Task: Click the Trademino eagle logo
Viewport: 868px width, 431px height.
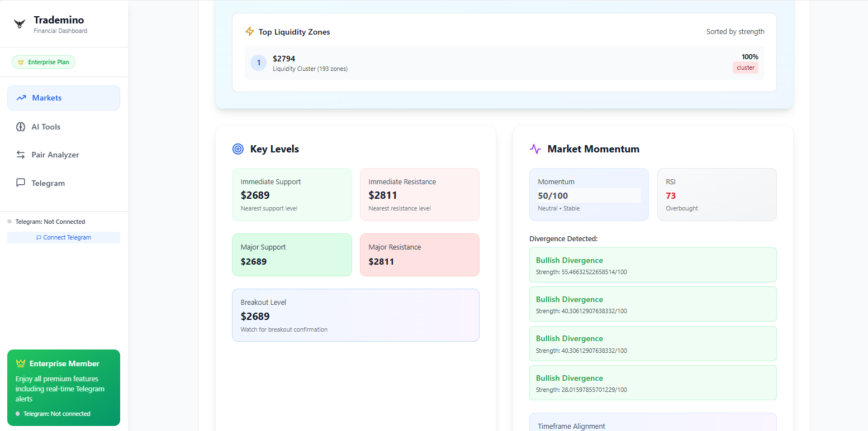Action: click(x=20, y=23)
